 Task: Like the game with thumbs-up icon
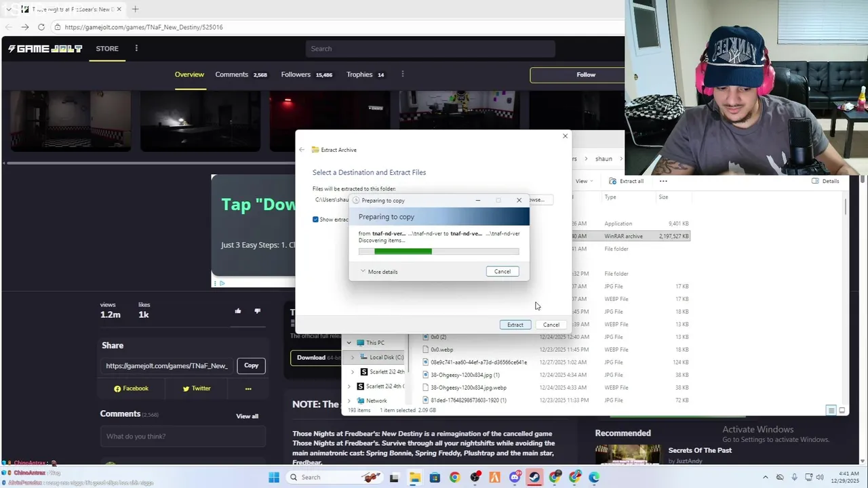coord(238,310)
